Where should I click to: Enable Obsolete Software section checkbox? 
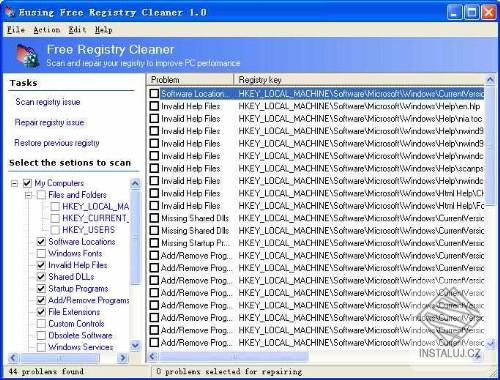click(x=41, y=335)
